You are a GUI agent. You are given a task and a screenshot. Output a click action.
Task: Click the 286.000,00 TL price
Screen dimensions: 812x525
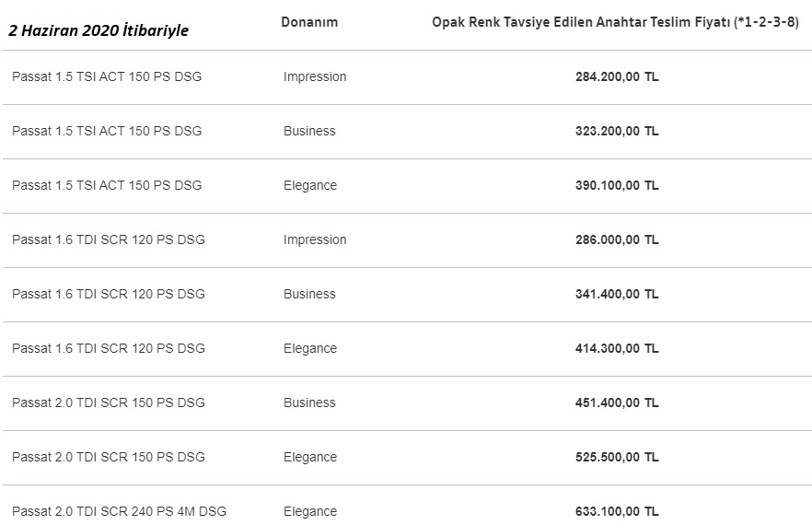pos(617,240)
